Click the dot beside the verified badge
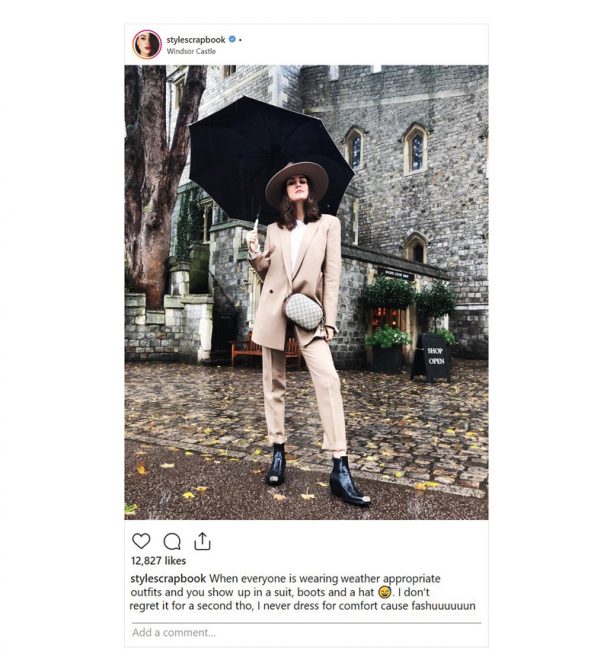The height and width of the screenshot is (670, 610). tap(240, 40)
